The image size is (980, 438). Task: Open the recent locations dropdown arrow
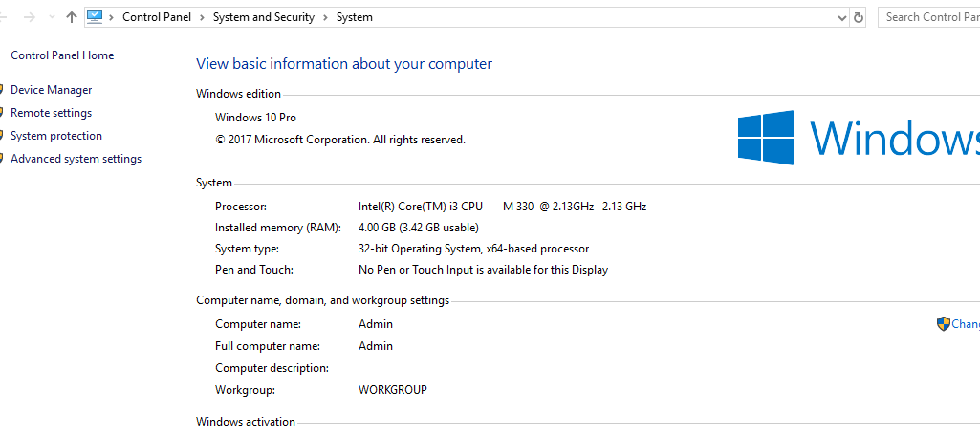click(51, 17)
